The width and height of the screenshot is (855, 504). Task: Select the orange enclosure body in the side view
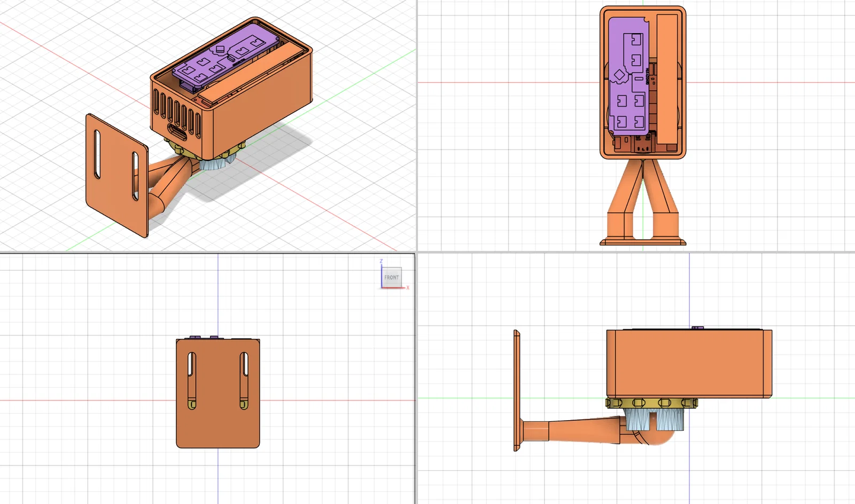click(x=689, y=364)
